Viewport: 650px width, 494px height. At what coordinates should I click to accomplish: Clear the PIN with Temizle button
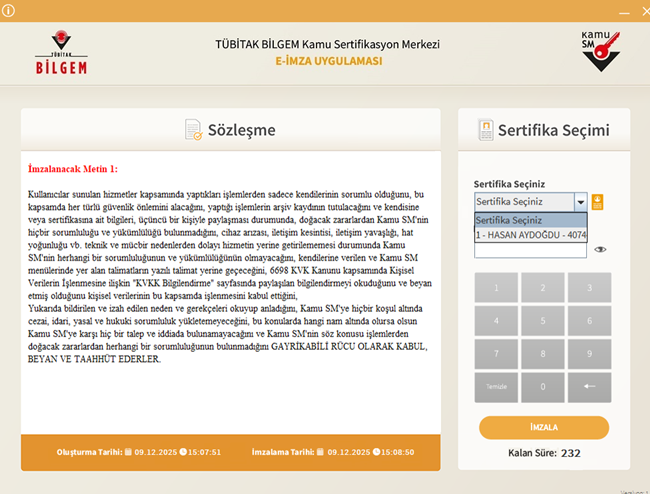tap(496, 387)
